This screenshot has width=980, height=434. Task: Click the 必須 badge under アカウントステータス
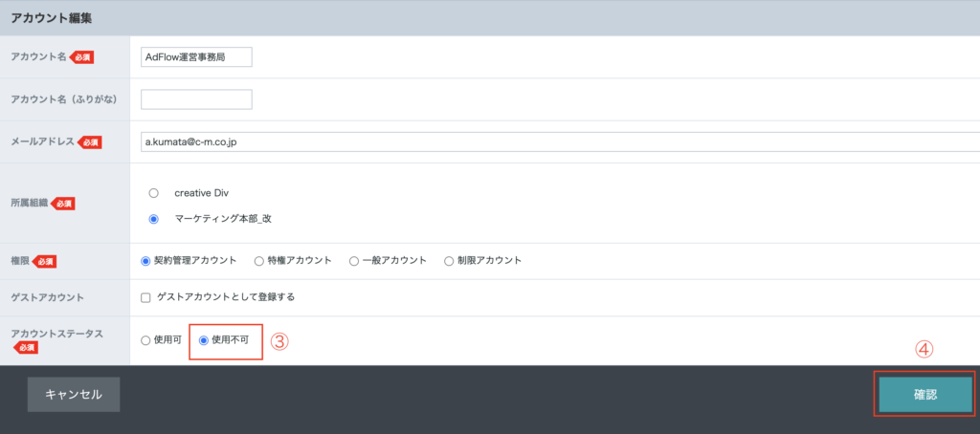[25, 348]
